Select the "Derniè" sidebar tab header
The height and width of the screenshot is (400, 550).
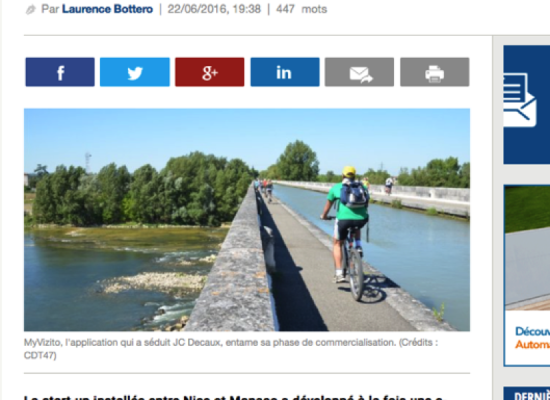(527, 394)
